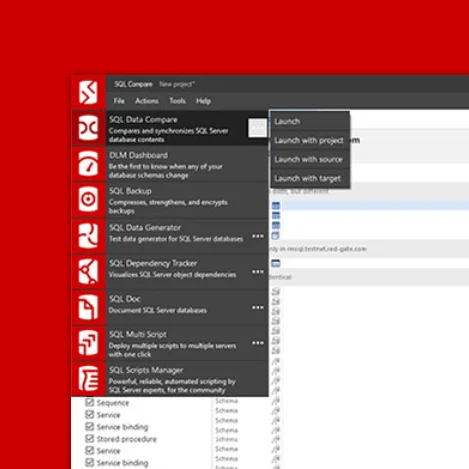Choose Launch with source

310,159
